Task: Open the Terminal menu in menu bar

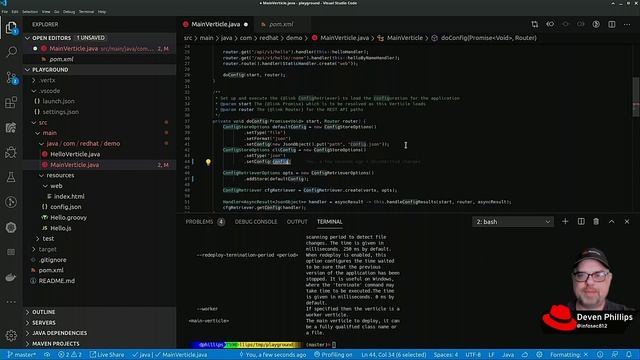Action: click(86, 12)
